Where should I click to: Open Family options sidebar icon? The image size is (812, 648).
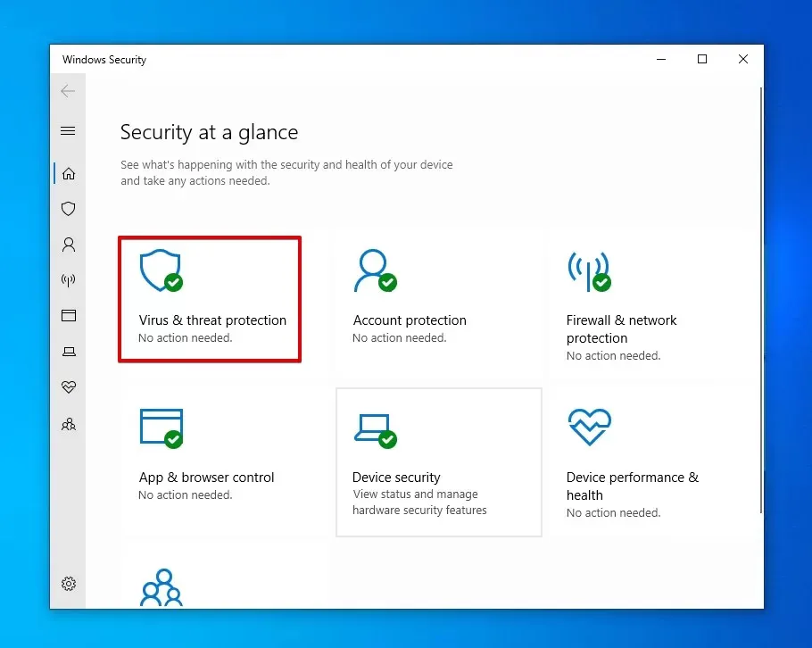click(x=68, y=424)
